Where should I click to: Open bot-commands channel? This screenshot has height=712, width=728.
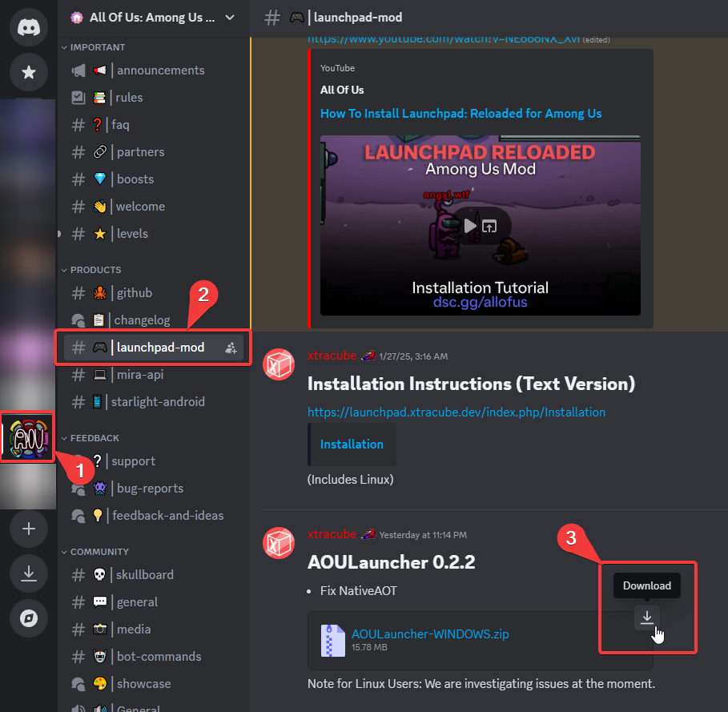154,656
